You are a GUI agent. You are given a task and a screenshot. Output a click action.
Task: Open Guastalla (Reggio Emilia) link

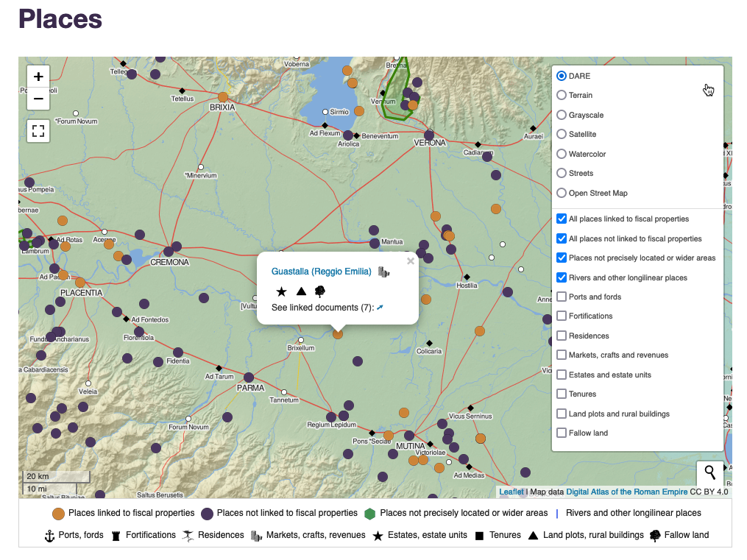coord(321,272)
